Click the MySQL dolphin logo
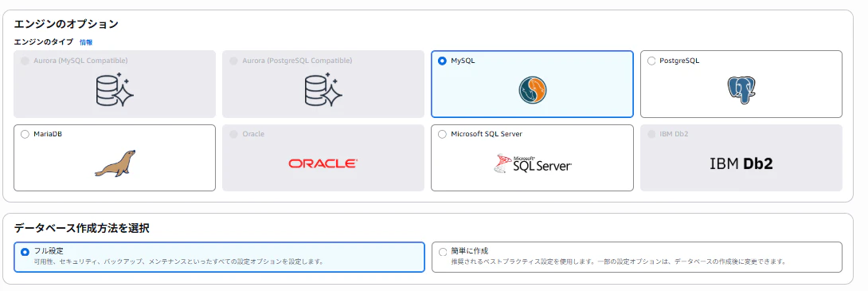Image resolution: width=868 pixels, height=291 pixels. [533, 90]
